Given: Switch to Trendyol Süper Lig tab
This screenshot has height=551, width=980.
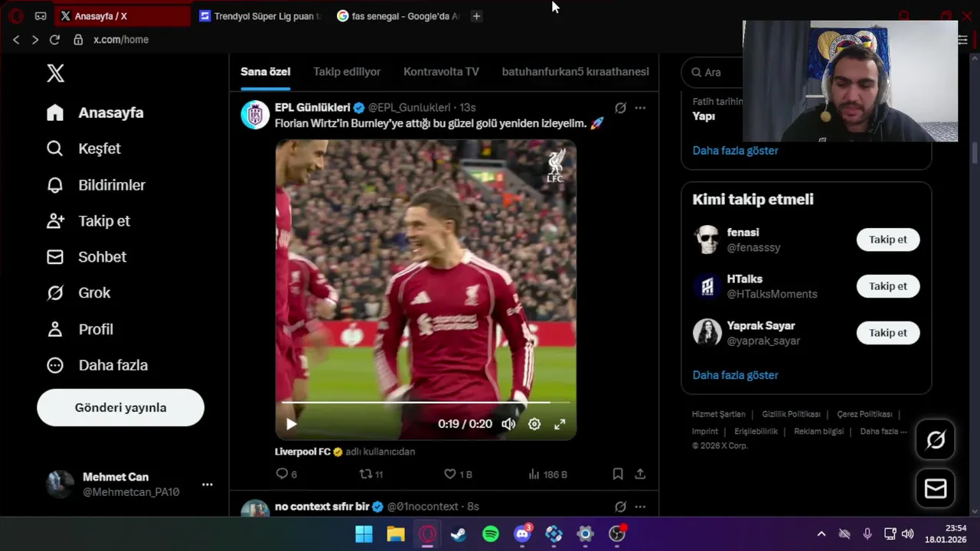Looking at the screenshot, I should tap(260, 16).
